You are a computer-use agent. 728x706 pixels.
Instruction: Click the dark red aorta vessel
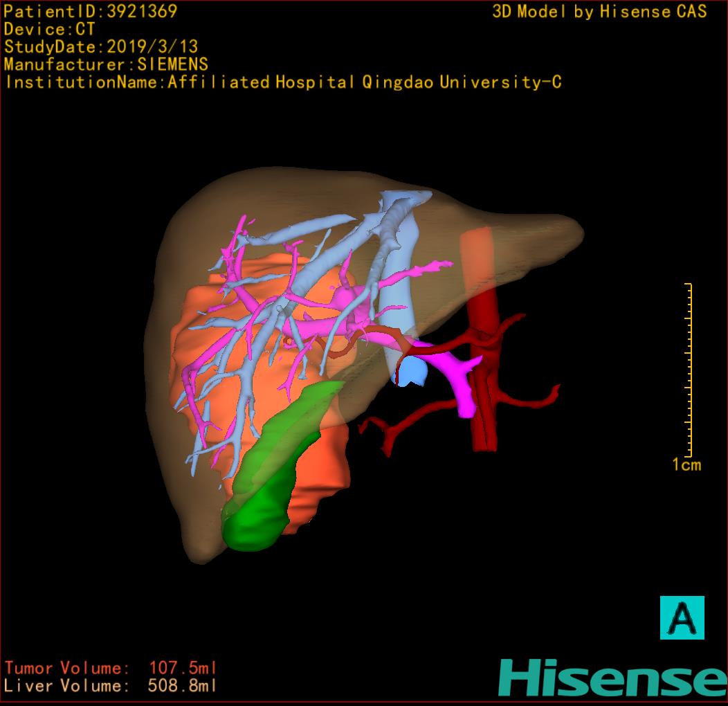click(483, 415)
